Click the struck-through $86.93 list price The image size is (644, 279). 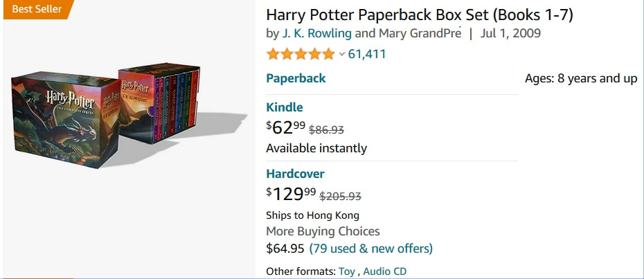click(326, 129)
